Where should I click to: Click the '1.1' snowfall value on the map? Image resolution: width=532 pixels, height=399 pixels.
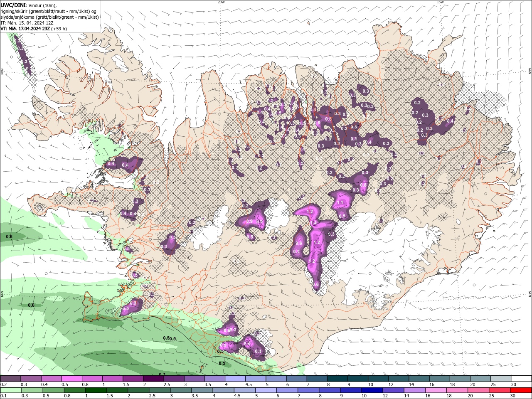coord(340,203)
